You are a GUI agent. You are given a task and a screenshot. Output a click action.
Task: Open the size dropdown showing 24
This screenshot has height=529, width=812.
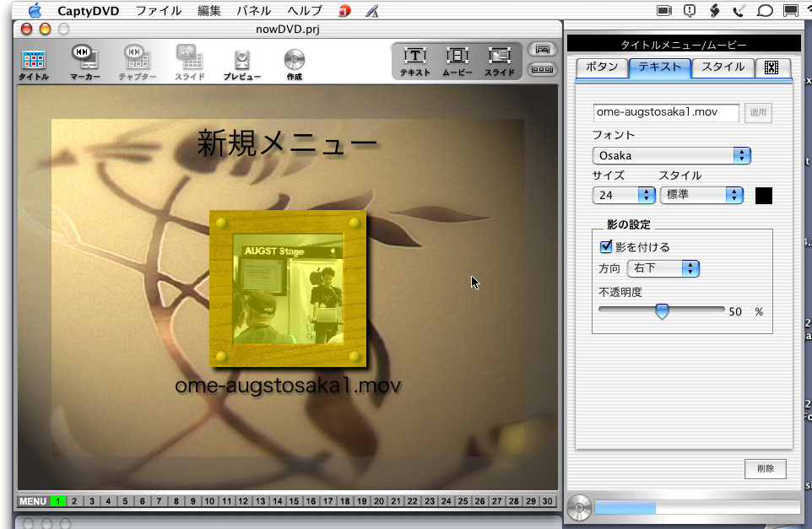[x=624, y=195]
